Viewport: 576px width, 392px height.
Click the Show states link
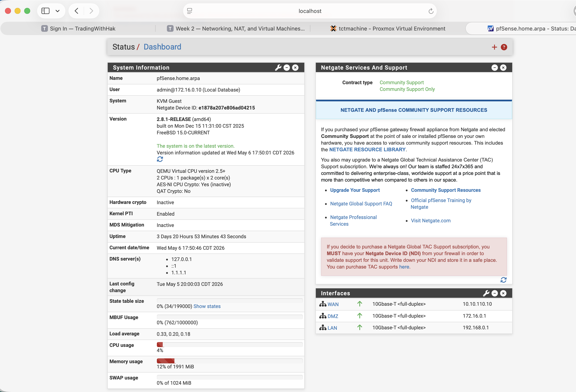point(207,306)
